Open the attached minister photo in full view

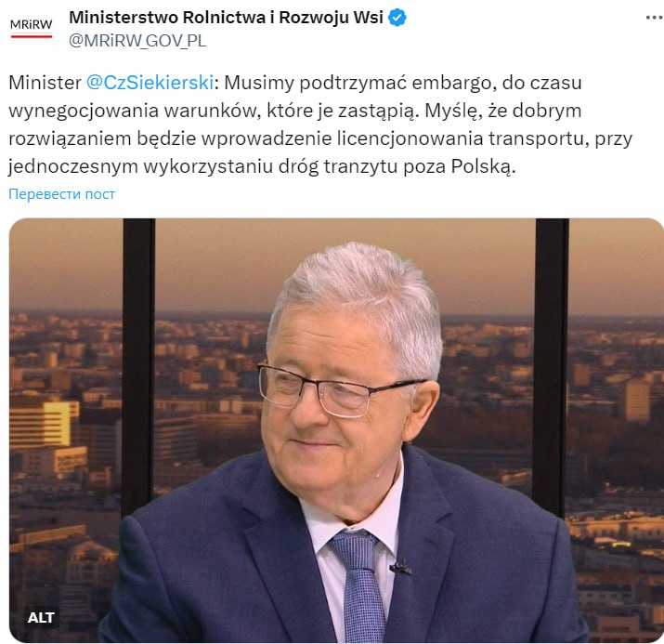tap(336, 430)
